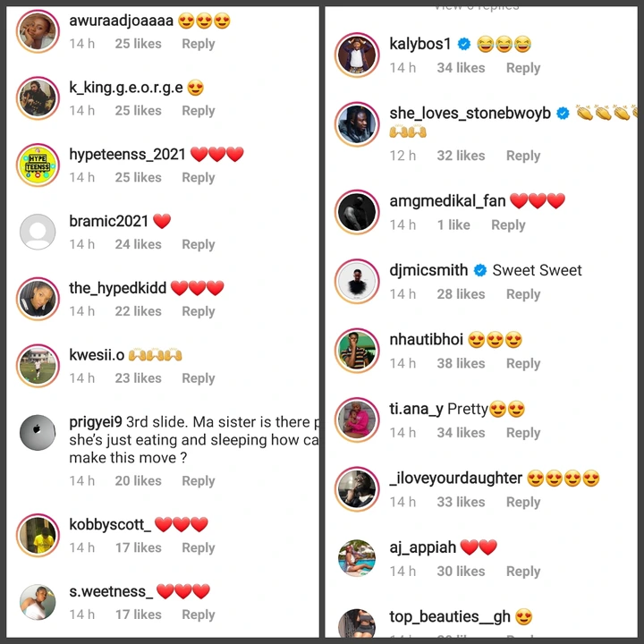
Task: Click she_loves_stonebwoyb's verified badge
Action: click(x=563, y=113)
